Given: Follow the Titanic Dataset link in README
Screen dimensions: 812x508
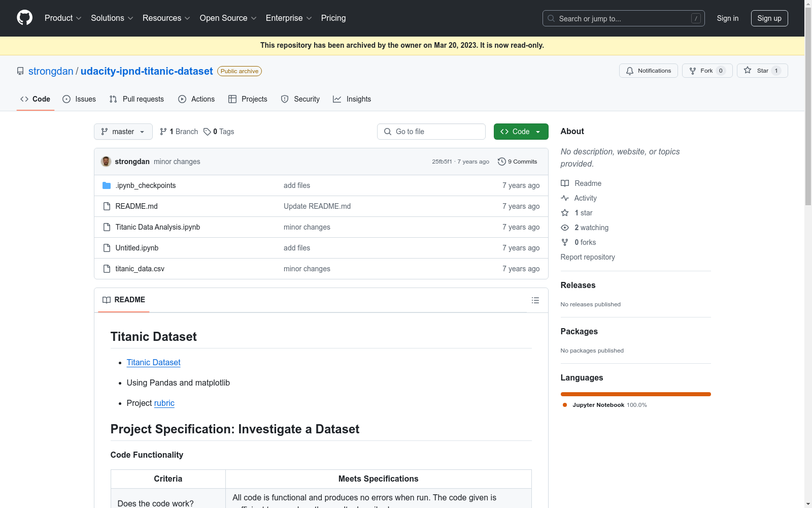Looking at the screenshot, I should (x=154, y=362).
